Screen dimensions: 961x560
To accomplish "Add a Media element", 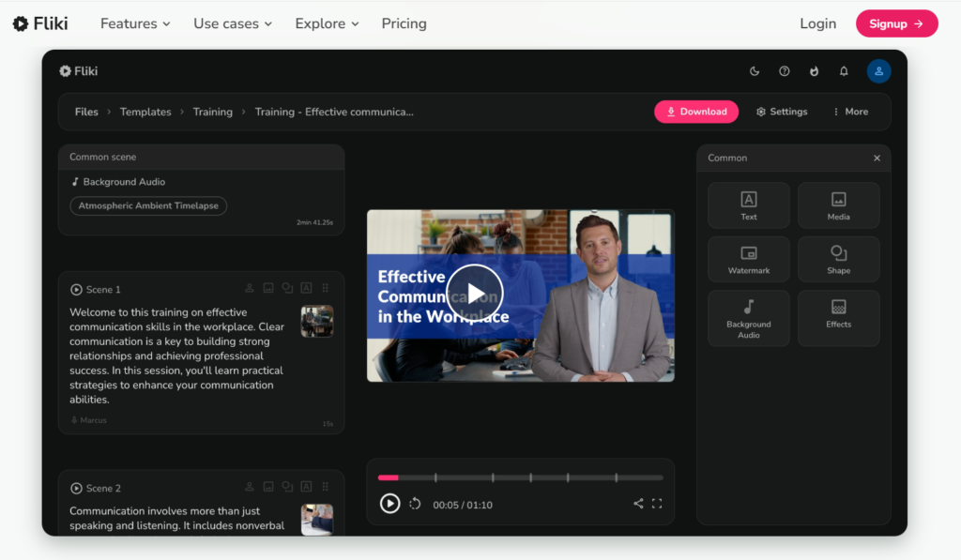I will point(838,205).
